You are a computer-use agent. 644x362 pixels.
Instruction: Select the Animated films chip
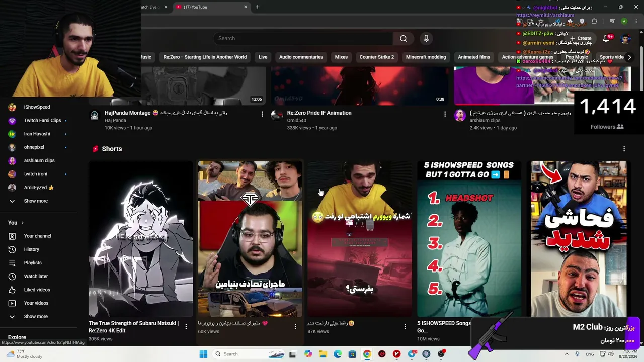pos(474,57)
